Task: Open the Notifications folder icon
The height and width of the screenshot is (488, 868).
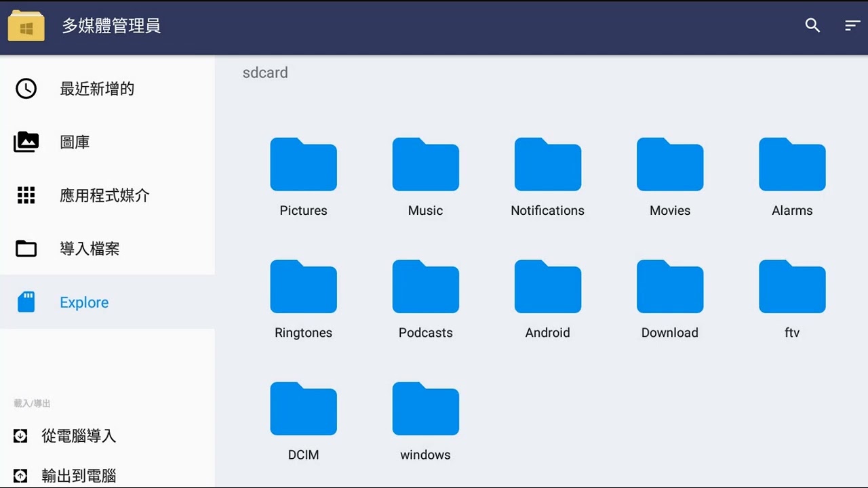Action: pos(547,164)
